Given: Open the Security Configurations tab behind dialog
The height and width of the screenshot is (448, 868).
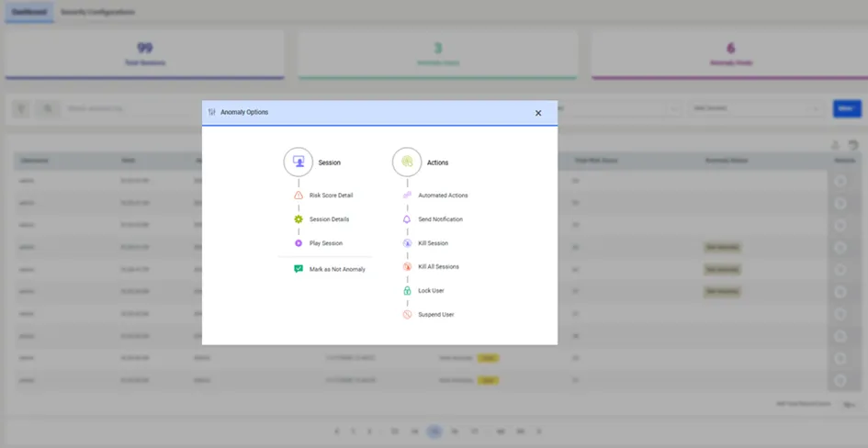Looking at the screenshot, I should click(97, 12).
